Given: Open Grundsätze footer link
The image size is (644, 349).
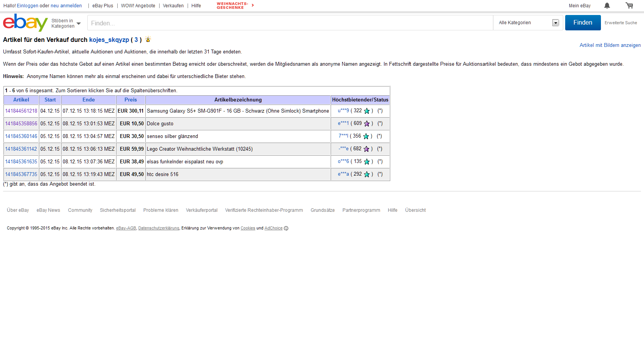Looking at the screenshot, I should click(x=323, y=210).
